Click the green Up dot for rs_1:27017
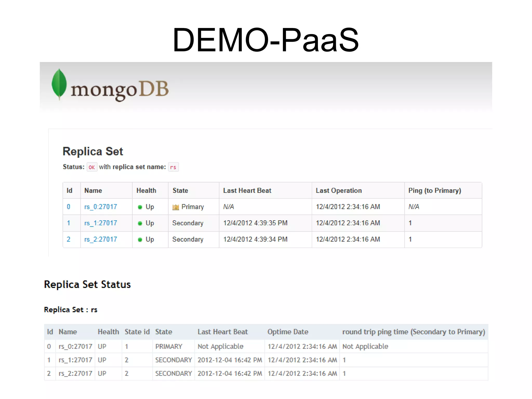This screenshot has height=399, width=532. (x=140, y=223)
